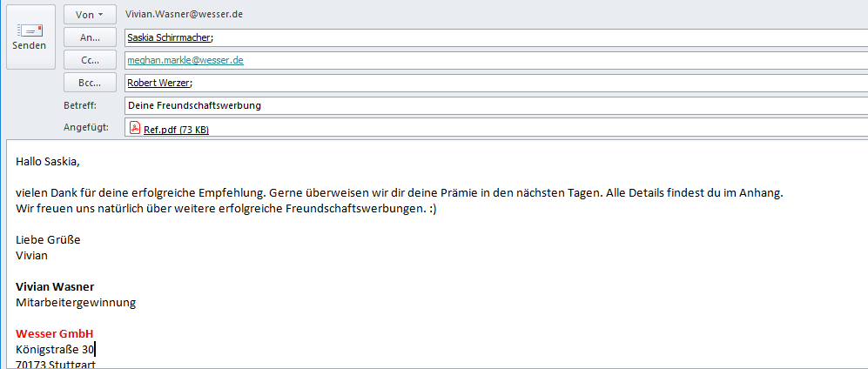Click the An... recipients button
Image resolution: width=868 pixels, height=369 pixels.
[90, 37]
